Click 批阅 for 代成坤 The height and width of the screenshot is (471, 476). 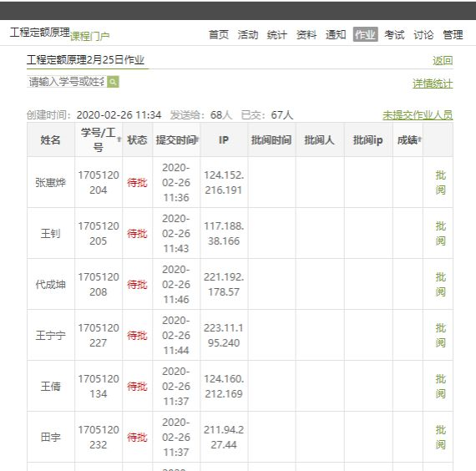coord(440,285)
